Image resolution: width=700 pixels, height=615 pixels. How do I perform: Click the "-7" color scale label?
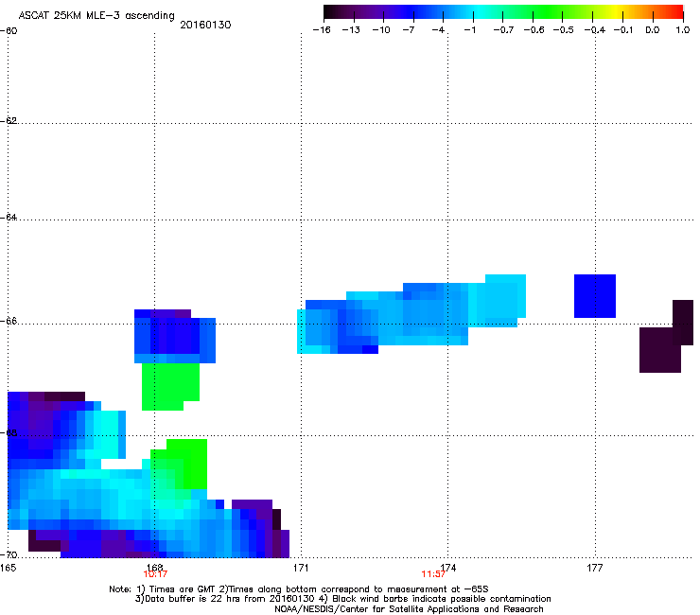pos(409,30)
